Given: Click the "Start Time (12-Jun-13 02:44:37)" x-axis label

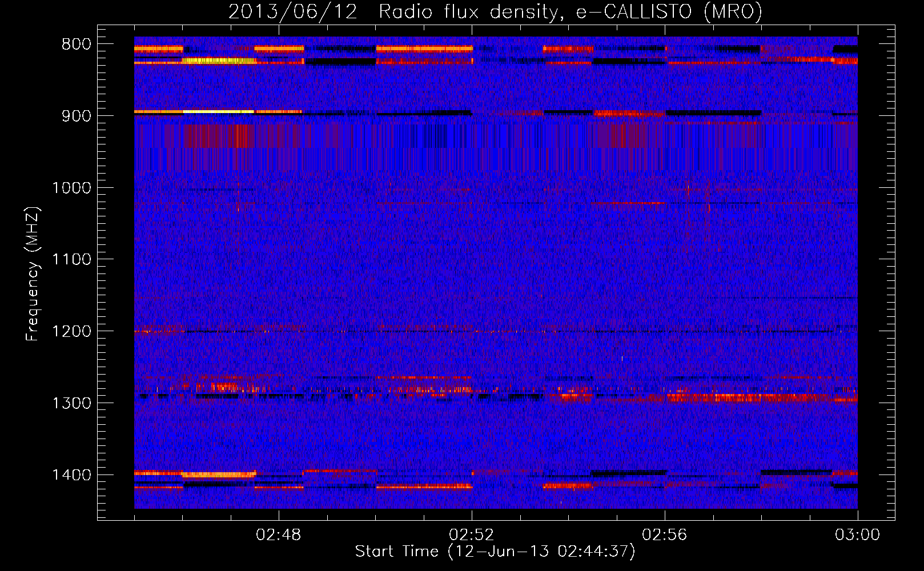Looking at the screenshot, I should click(495, 552).
